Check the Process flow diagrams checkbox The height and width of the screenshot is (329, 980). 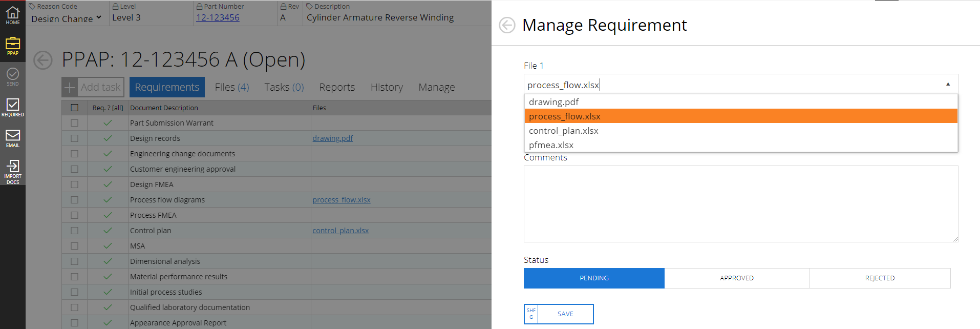point(75,200)
